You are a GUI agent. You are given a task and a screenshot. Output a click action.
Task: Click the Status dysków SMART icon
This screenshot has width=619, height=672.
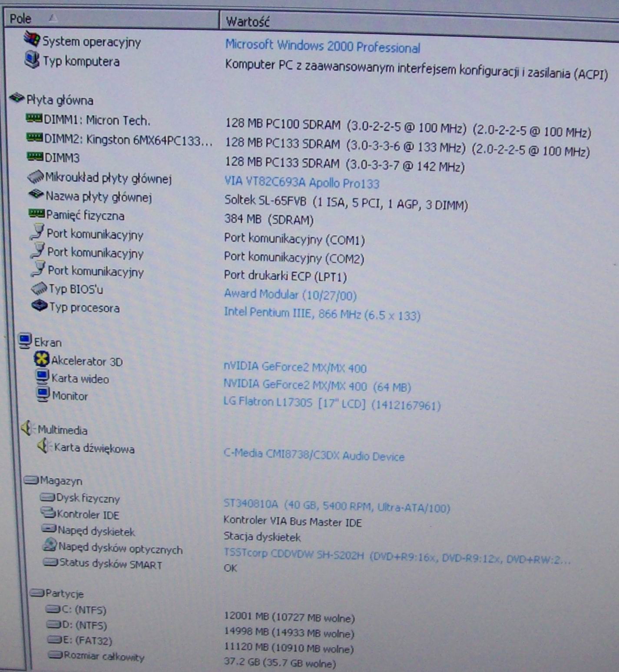[50, 562]
